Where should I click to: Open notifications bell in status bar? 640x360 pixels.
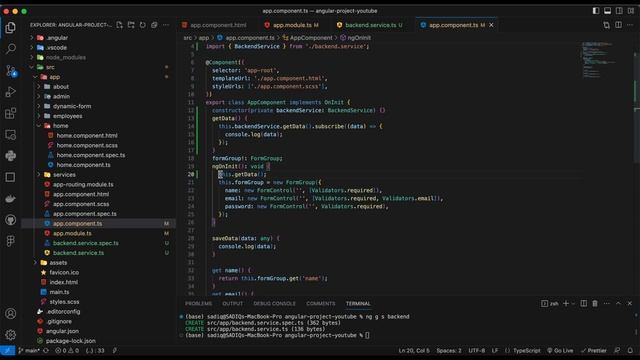(630, 350)
